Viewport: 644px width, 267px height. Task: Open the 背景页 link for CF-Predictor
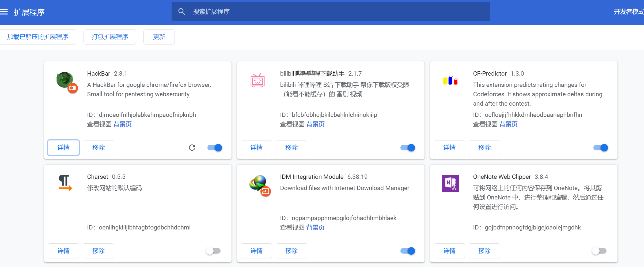click(508, 124)
